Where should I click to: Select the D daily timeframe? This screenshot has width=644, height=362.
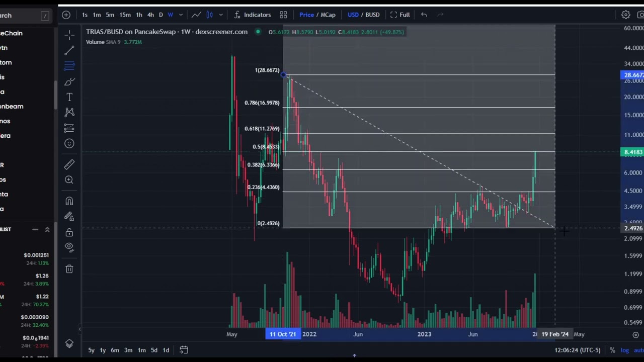(x=161, y=15)
